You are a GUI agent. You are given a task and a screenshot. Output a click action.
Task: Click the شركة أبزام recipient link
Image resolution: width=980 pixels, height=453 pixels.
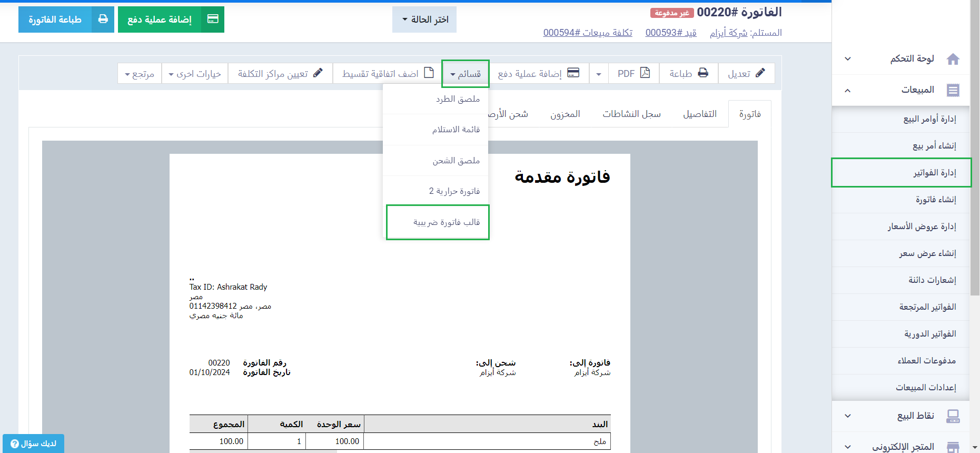click(x=728, y=33)
